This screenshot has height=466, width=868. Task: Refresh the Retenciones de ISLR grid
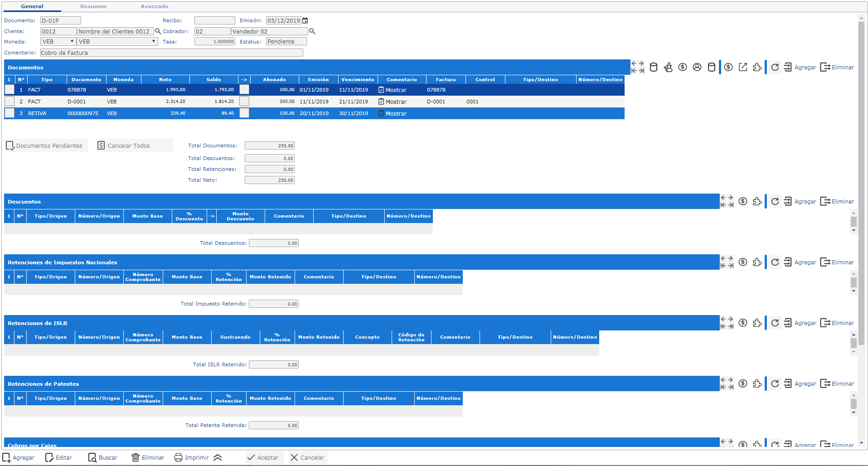click(775, 323)
